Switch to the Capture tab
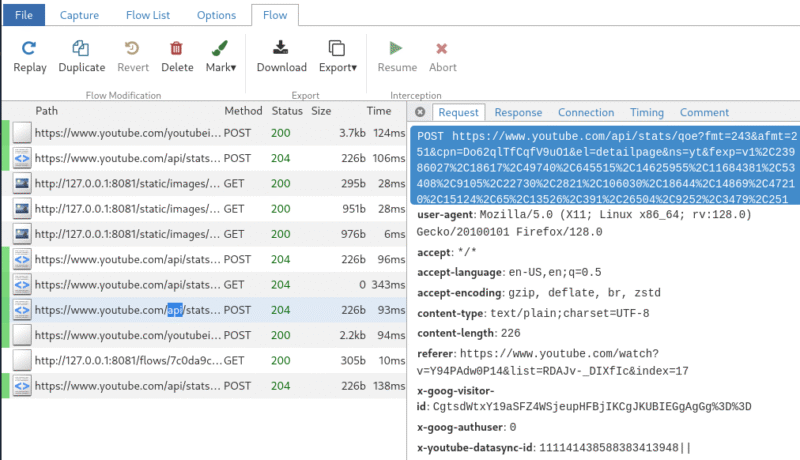Viewport: 800px width, 460px height. tap(79, 15)
